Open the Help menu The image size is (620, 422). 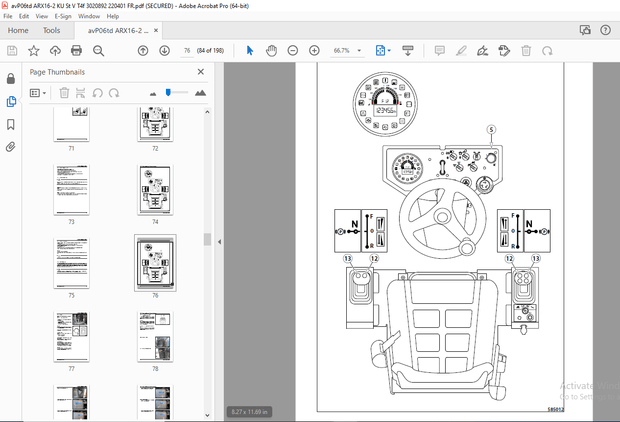coord(113,16)
